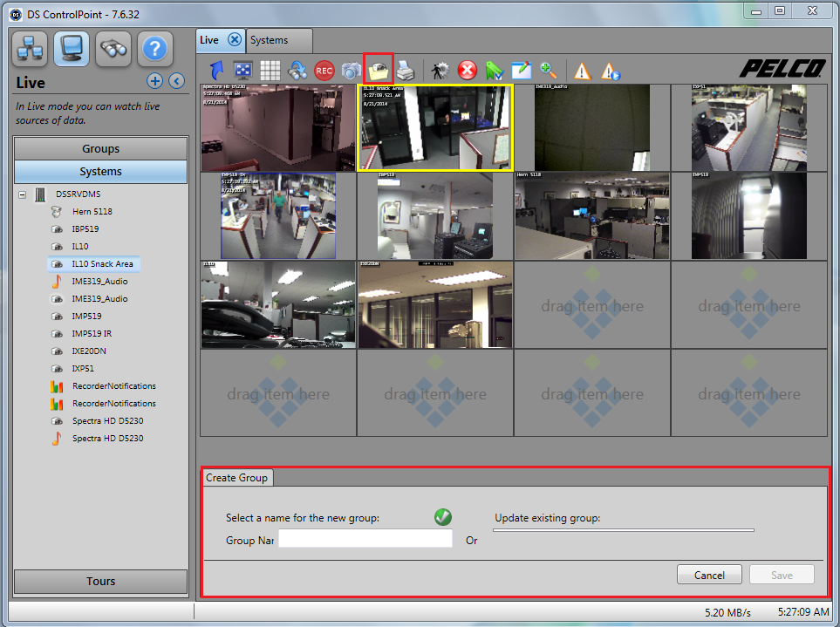The height and width of the screenshot is (627, 840).
Task: Click the help question mark icon
Action: tap(154, 49)
